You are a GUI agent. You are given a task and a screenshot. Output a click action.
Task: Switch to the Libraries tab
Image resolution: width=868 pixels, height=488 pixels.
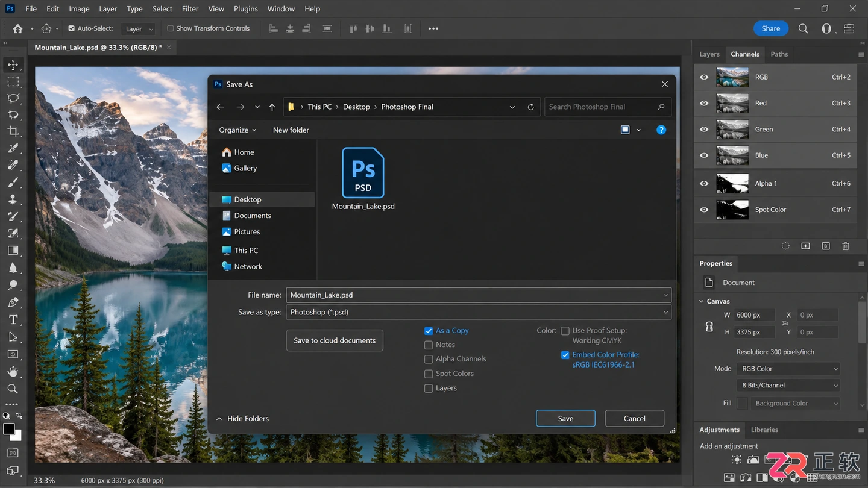(764, 430)
